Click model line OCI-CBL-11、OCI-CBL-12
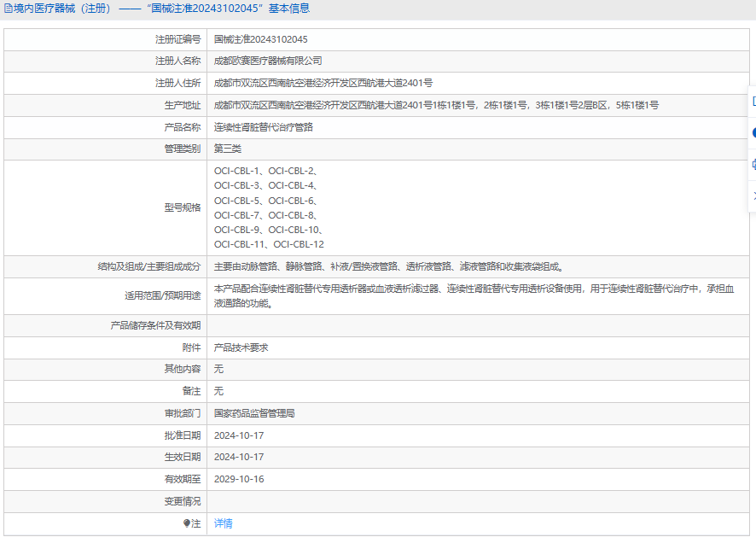 (269, 244)
